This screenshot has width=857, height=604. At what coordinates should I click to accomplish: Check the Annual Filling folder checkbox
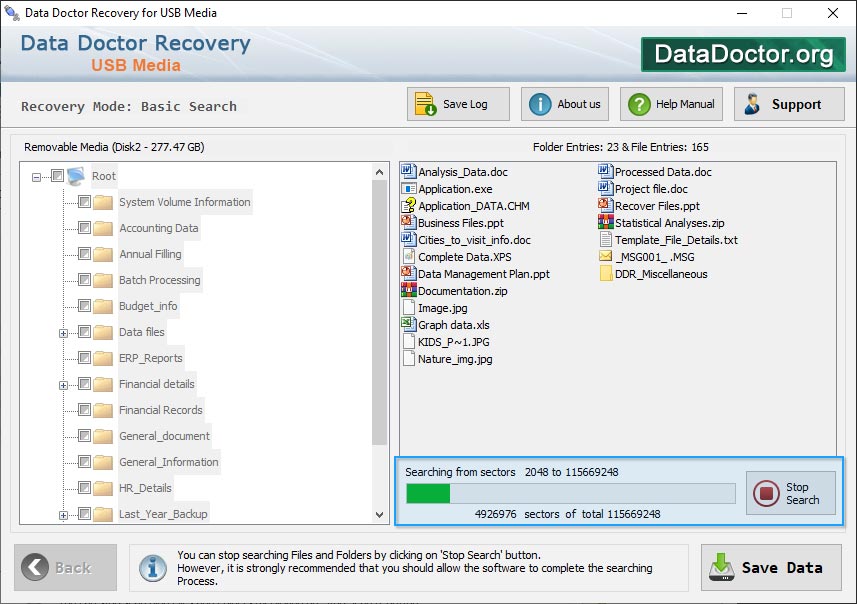click(84, 254)
